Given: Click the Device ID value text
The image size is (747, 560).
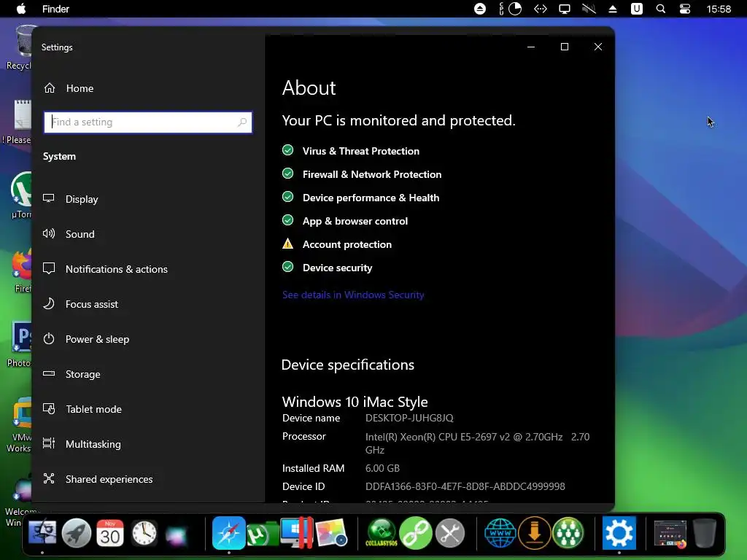Looking at the screenshot, I should pos(465,486).
